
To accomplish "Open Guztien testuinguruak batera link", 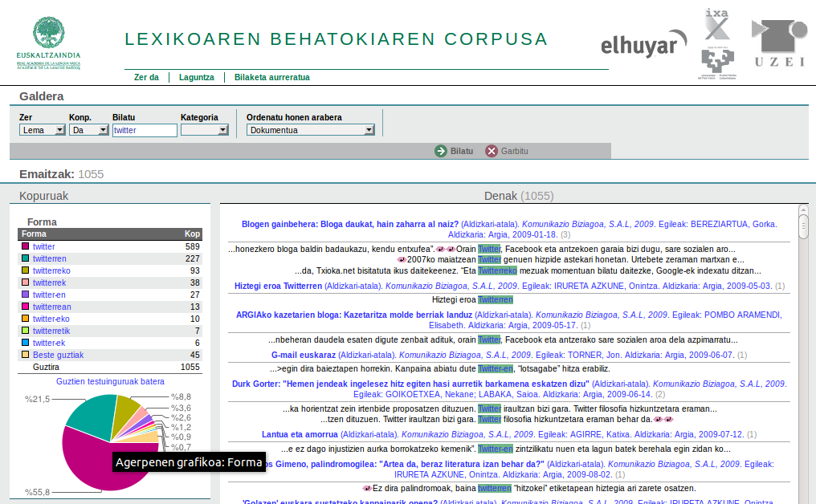I will [110, 381].
